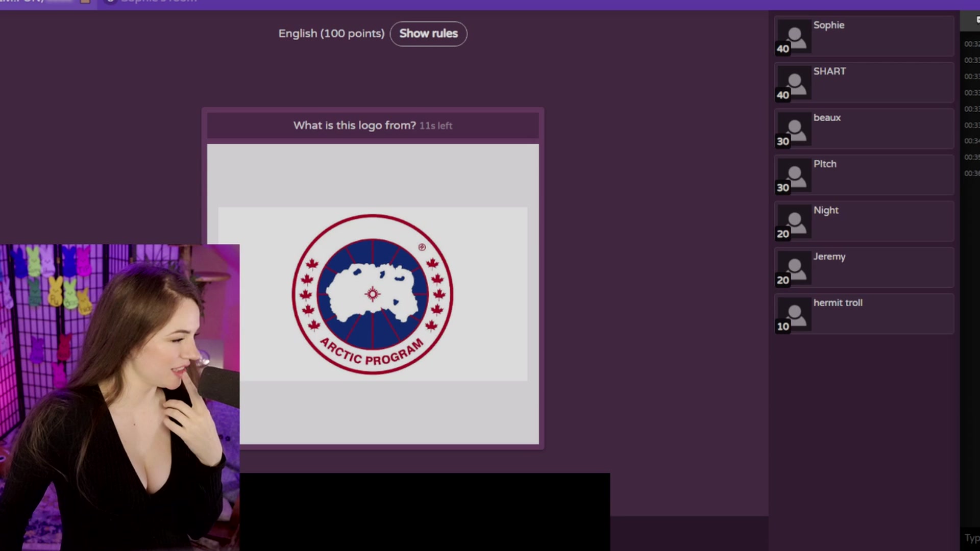Select Night's avatar icon
Screen dimensions: 980x551
[x=794, y=222]
